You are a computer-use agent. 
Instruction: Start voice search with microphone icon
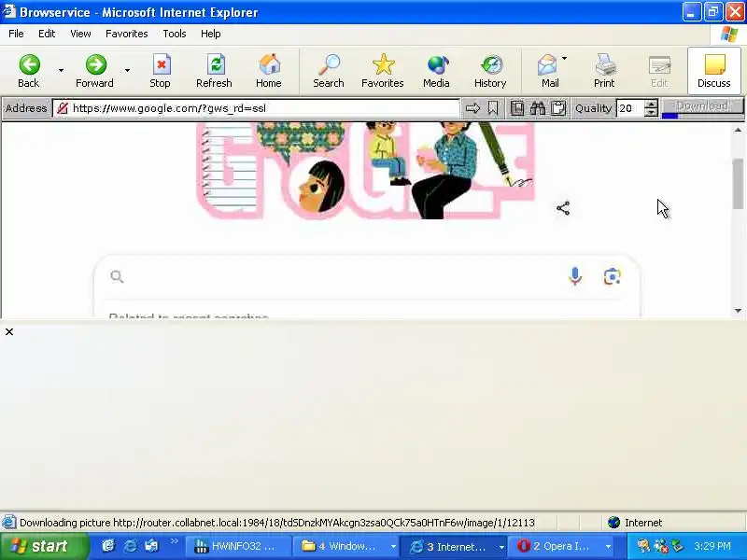coord(575,276)
